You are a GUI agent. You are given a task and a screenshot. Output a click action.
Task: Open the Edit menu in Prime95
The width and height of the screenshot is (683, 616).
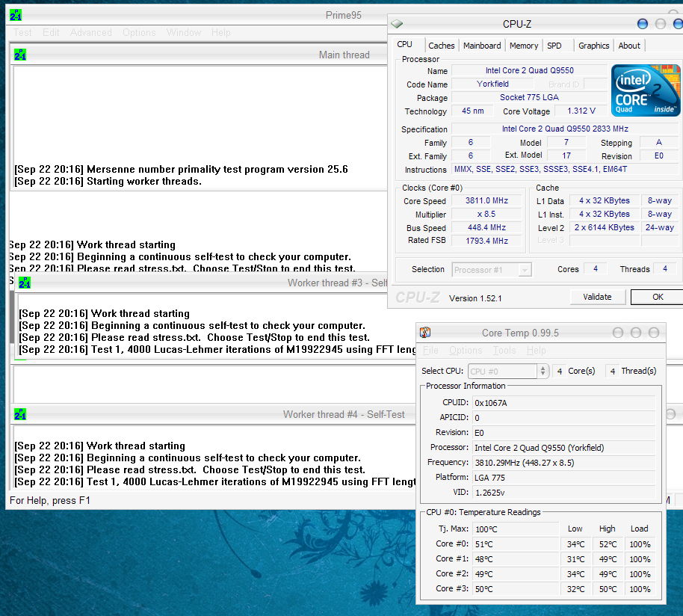coord(51,33)
